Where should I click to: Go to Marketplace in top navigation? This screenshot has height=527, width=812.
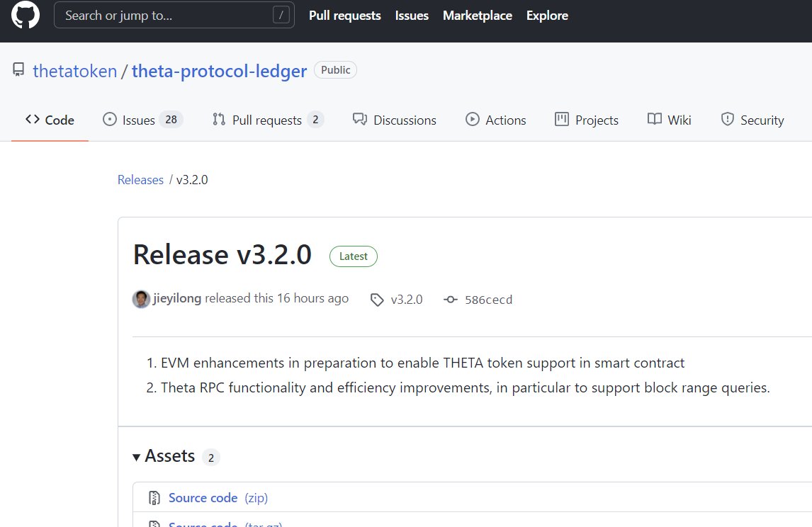click(x=478, y=16)
